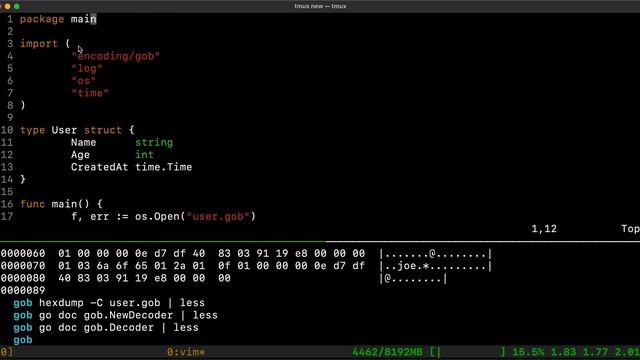Image resolution: width=640 pixels, height=360 pixels.
Task: Click the "os" import string
Action: 84,81
